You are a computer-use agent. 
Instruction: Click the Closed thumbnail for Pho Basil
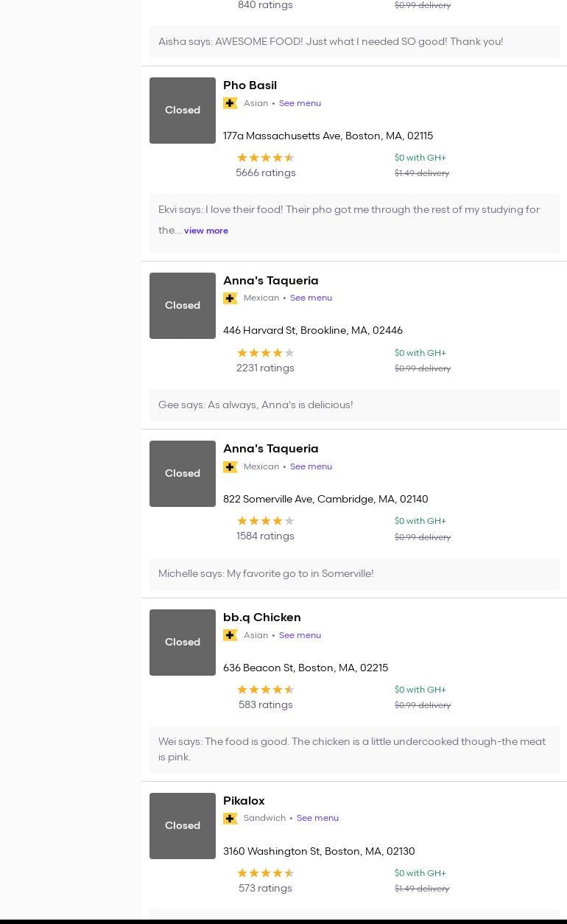[x=183, y=111]
